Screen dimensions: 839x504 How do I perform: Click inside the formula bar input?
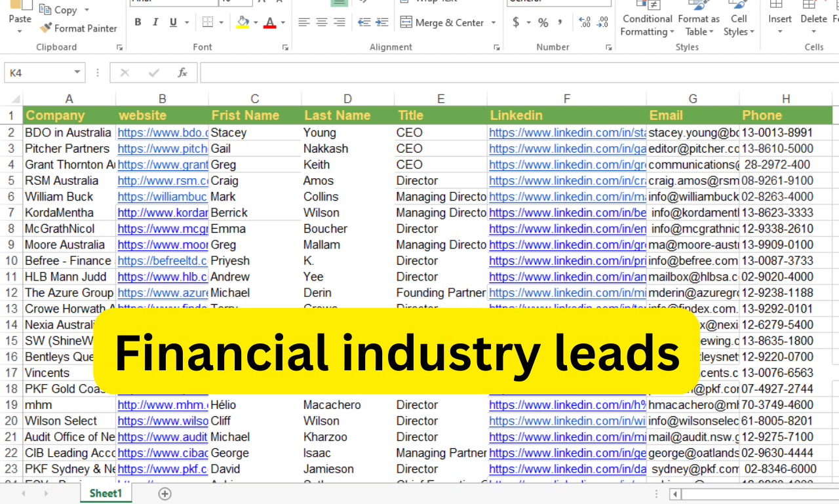519,73
